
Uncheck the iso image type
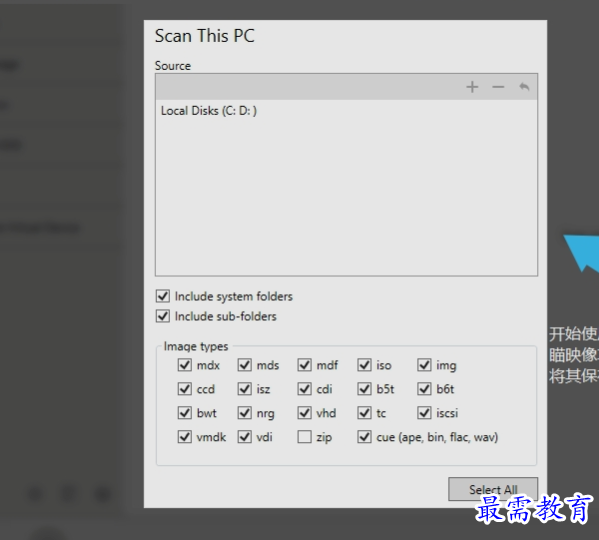[x=364, y=365]
